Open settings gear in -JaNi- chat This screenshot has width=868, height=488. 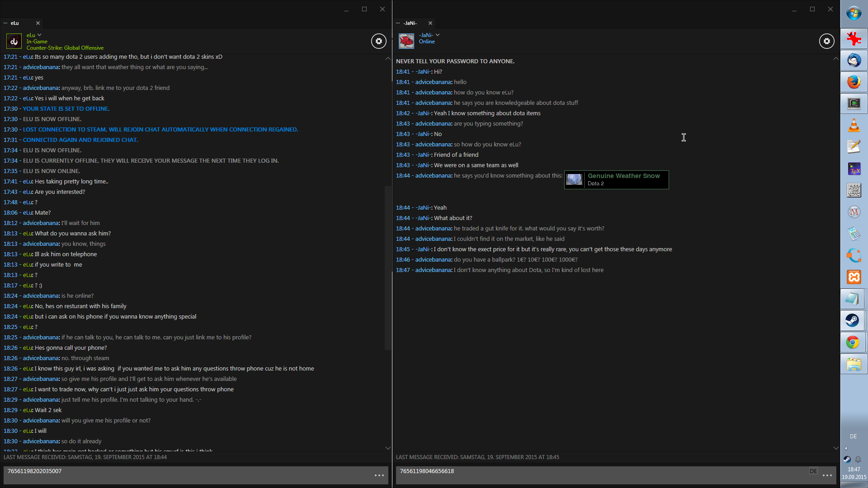click(826, 41)
